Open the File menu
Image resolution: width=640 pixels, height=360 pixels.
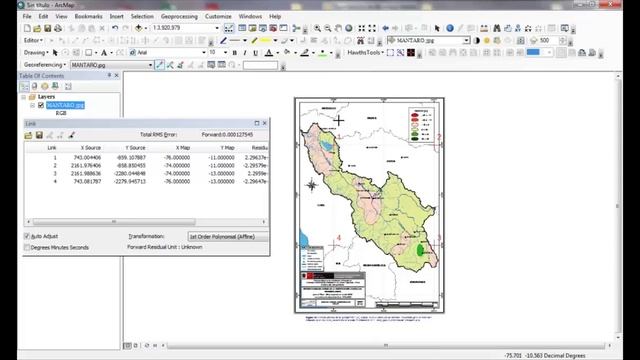click(x=27, y=16)
